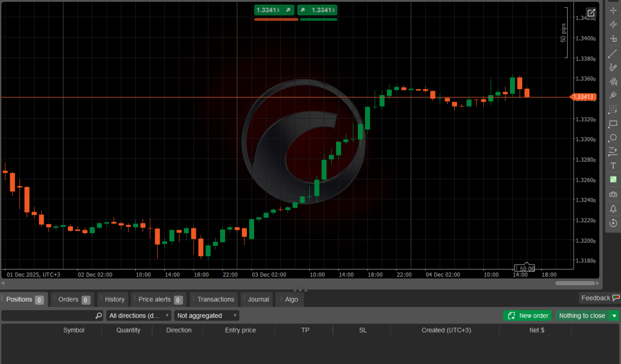Select the trend line drawing tool

coord(613,53)
